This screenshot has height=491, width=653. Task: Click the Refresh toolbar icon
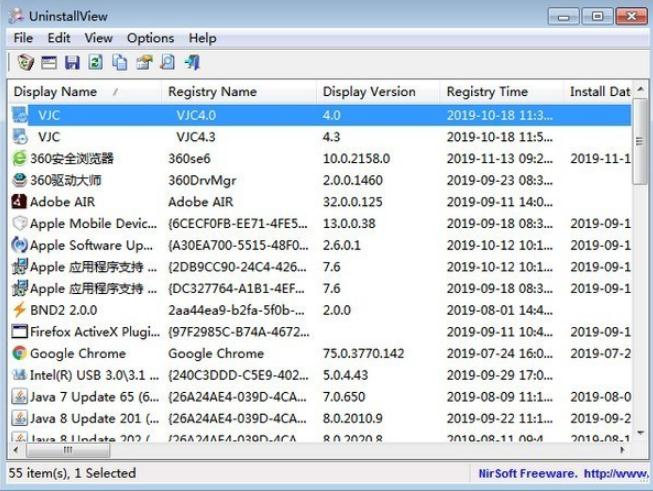[96, 63]
